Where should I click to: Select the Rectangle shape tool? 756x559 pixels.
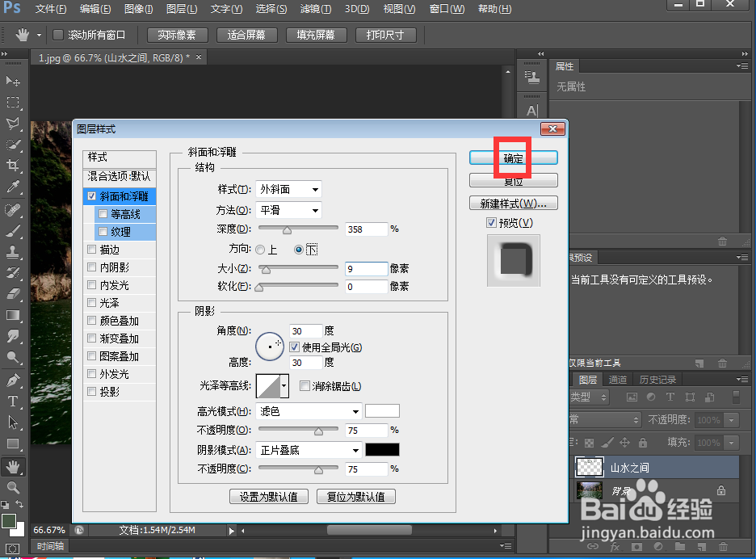coord(13,443)
